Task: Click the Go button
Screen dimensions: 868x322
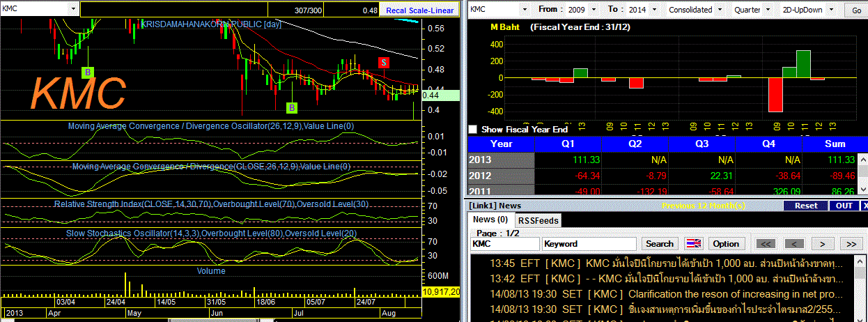Action: (856, 10)
